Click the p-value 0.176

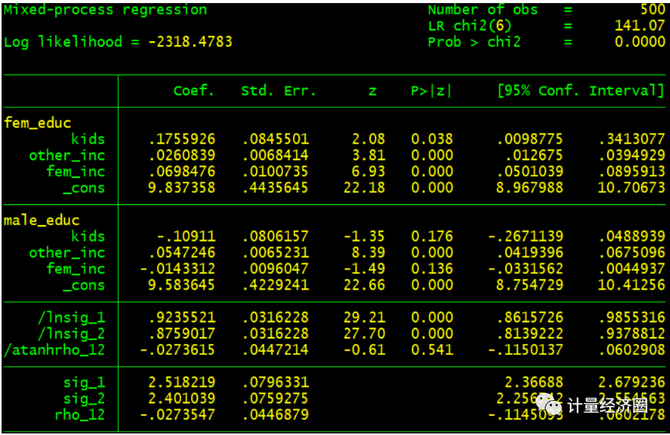432,236
